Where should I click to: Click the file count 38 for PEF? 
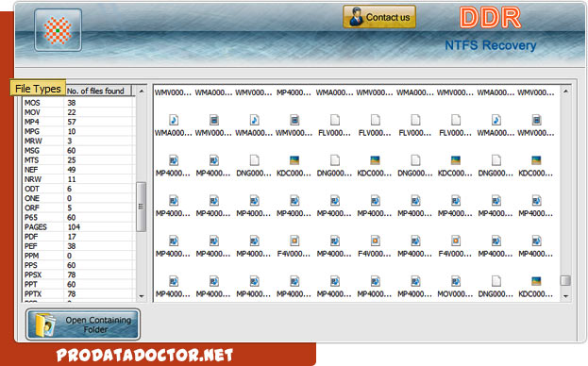(x=72, y=246)
